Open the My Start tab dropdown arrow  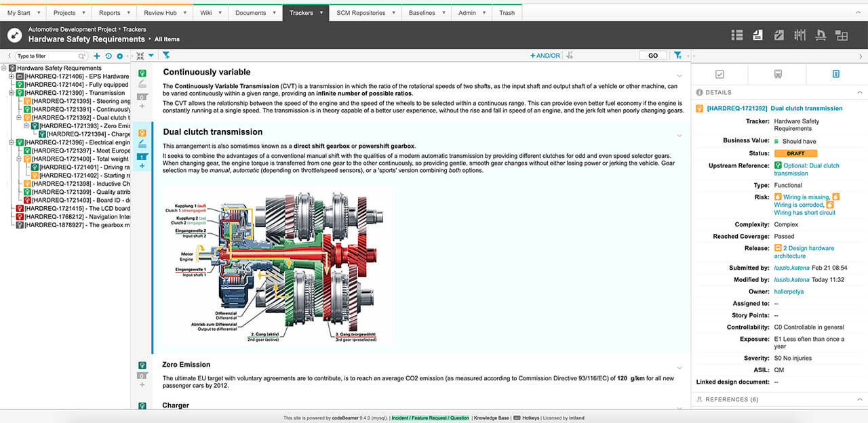(37, 13)
